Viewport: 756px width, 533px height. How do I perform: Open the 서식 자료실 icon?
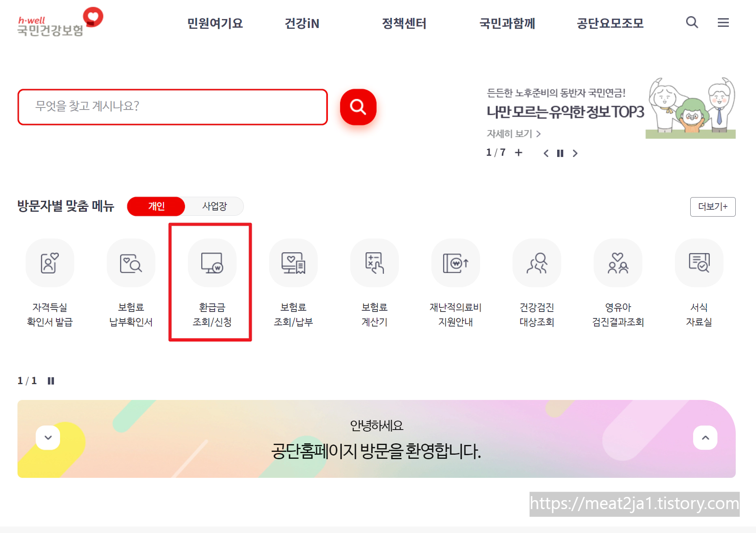click(x=699, y=263)
